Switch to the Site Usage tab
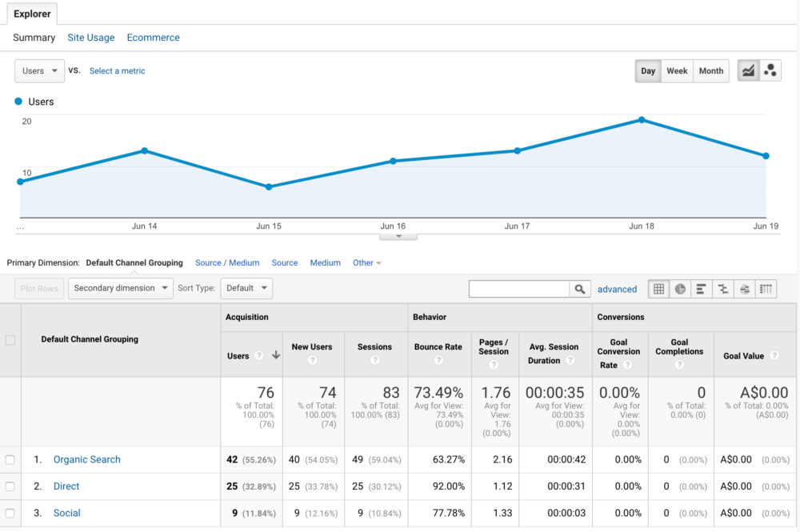Image resolution: width=800 pixels, height=532 pixels. tap(90, 38)
